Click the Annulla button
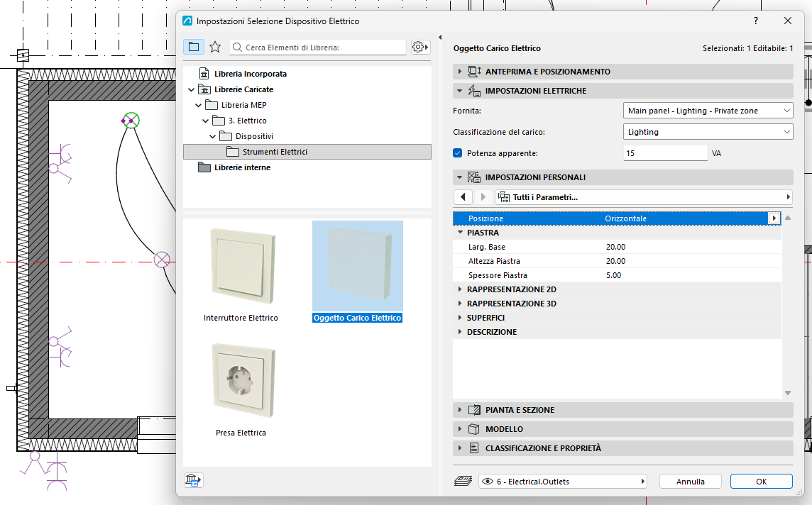Image resolution: width=812 pixels, height=505 pixels. (x=691, y=481)
